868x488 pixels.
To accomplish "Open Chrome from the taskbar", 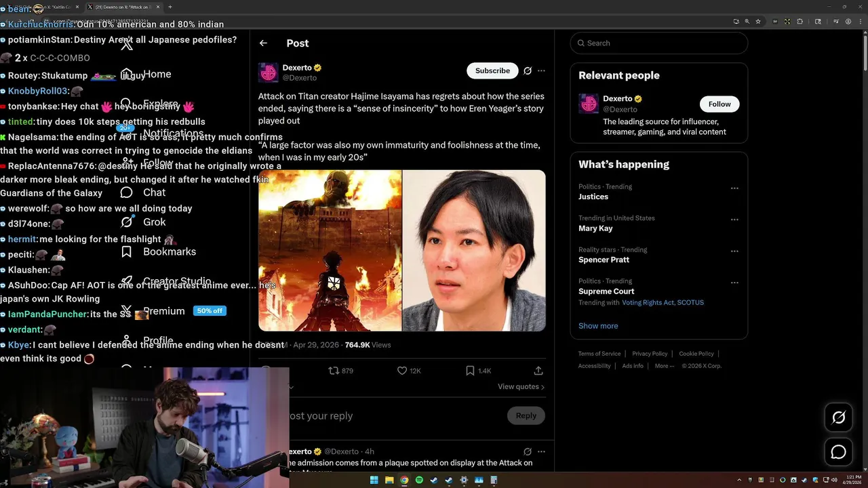I will (x=404, y=480).
